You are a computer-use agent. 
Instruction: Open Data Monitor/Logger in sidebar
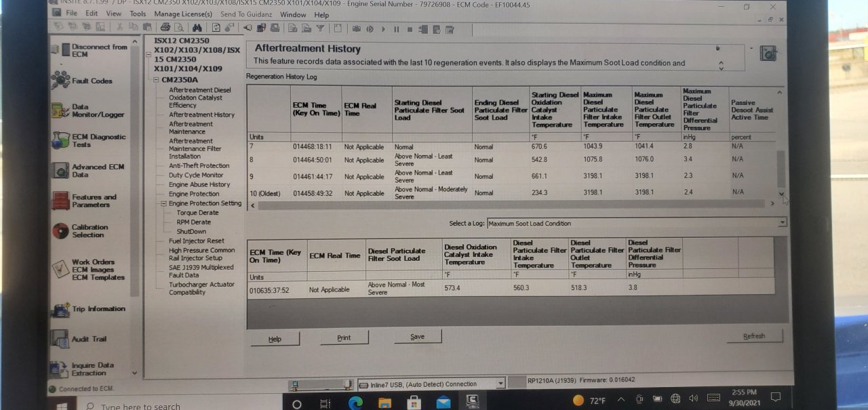[x=87, y=110]
